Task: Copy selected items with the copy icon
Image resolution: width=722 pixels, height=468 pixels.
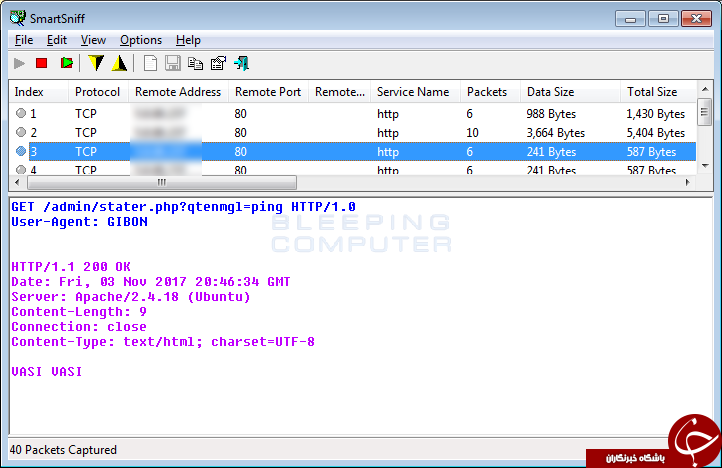Action: click(196, 63)
